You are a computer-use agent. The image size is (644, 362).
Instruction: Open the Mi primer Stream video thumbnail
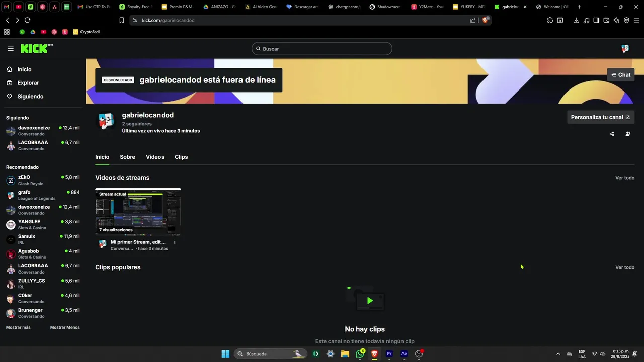click(138, 212)
